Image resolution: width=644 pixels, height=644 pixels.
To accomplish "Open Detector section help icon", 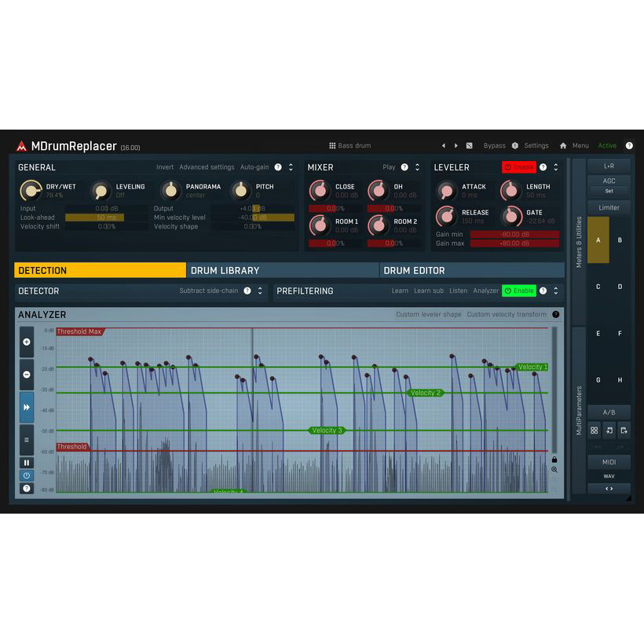I will click(x=247, y=291).
